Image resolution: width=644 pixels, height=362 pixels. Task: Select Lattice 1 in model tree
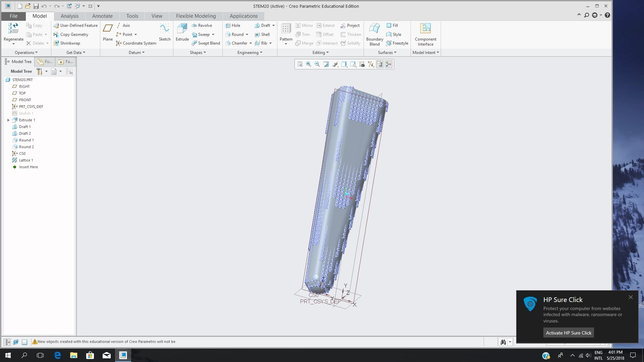[x=26, y=160]
